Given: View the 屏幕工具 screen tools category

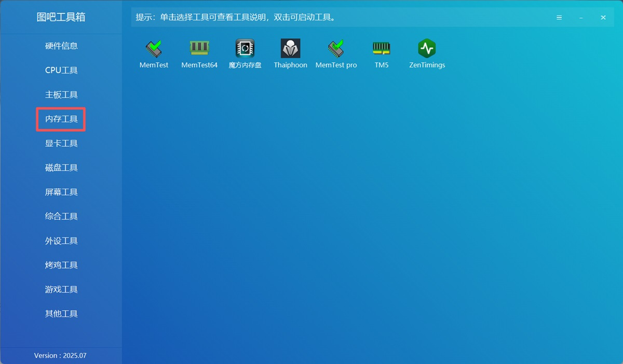Looking at the screenshot, I should click(x=61, y=192).
